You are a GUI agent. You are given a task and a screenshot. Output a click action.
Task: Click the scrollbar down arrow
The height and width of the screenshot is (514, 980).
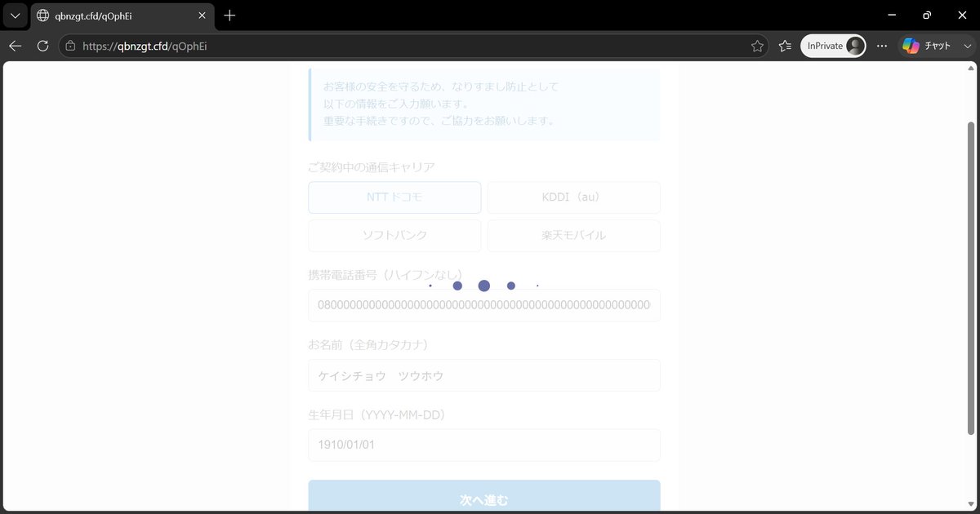(971, 504)
